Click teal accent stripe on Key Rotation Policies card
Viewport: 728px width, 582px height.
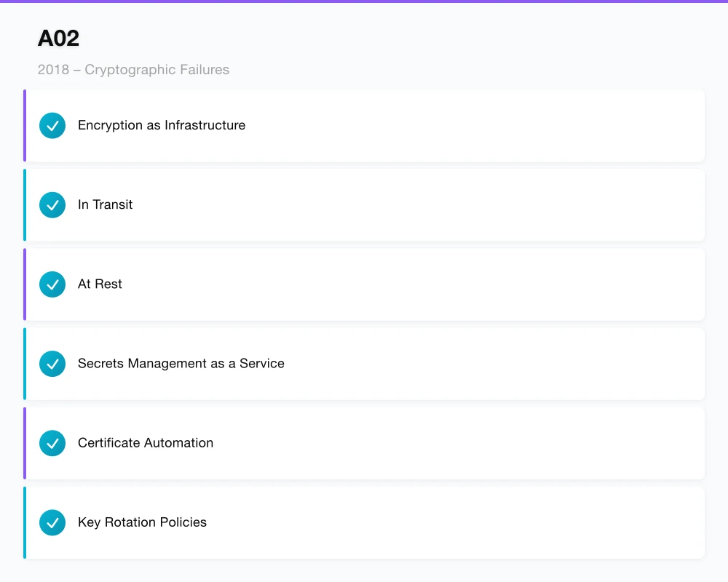click(25, 522)
